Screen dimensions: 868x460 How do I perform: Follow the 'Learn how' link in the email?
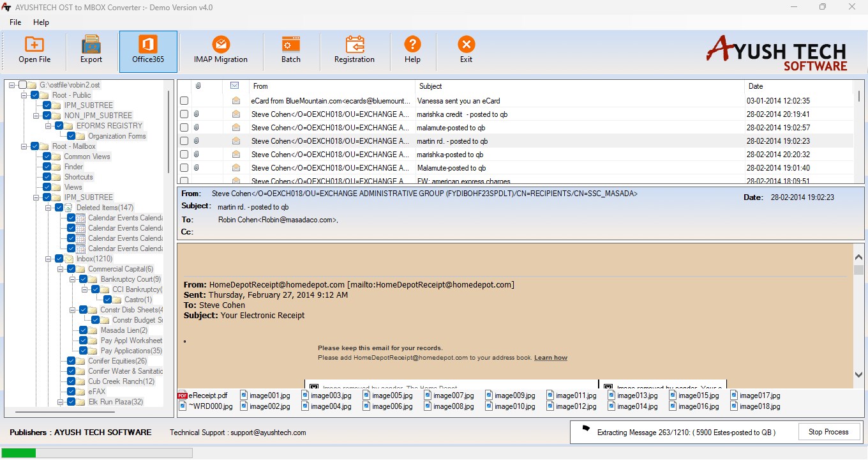551,358
